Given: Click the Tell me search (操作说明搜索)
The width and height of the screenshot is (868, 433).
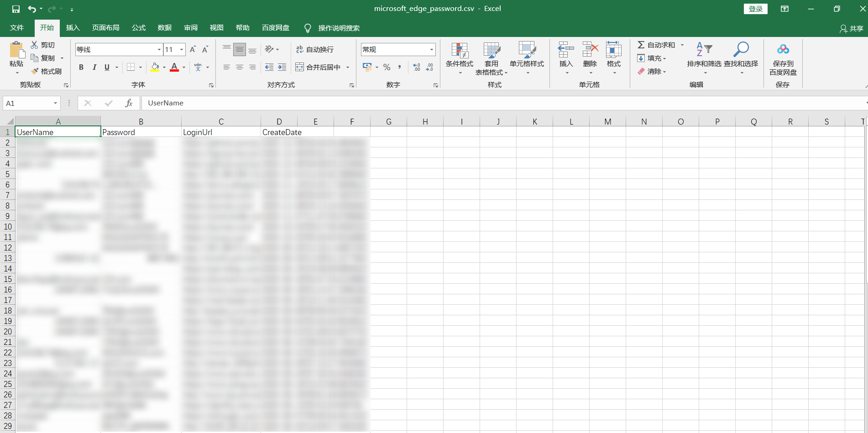Looking at the screenshot, I should 332,28.
